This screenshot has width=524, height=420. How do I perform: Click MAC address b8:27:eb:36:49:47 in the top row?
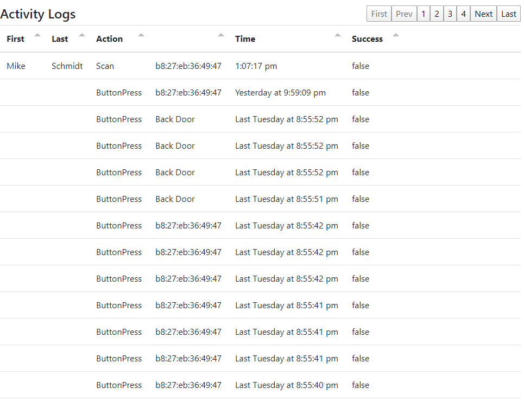189,66
